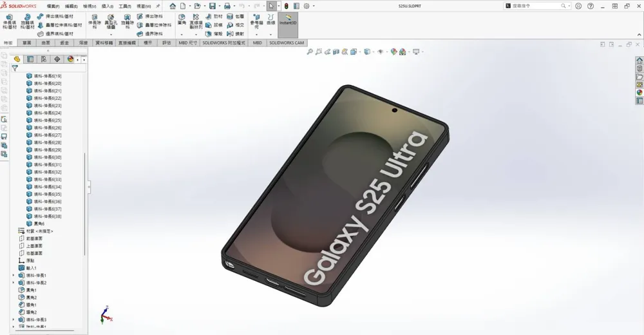
Task: Open the 插入(I) Insert menu
Action: click(107, 6)
